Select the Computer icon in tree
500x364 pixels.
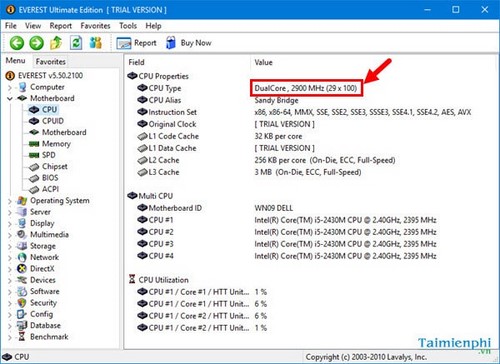coord(22,87)
